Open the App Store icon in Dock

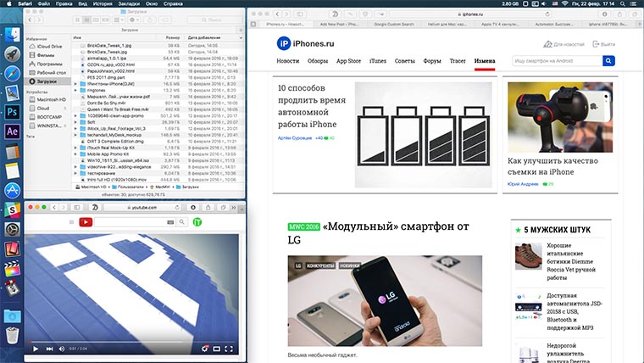[12, 190]
